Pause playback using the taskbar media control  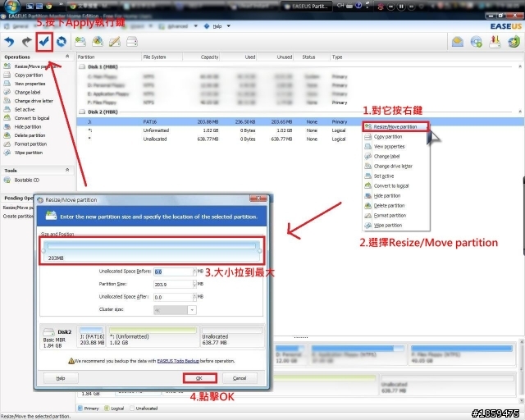pyautogui.click(x=401, y=6)
